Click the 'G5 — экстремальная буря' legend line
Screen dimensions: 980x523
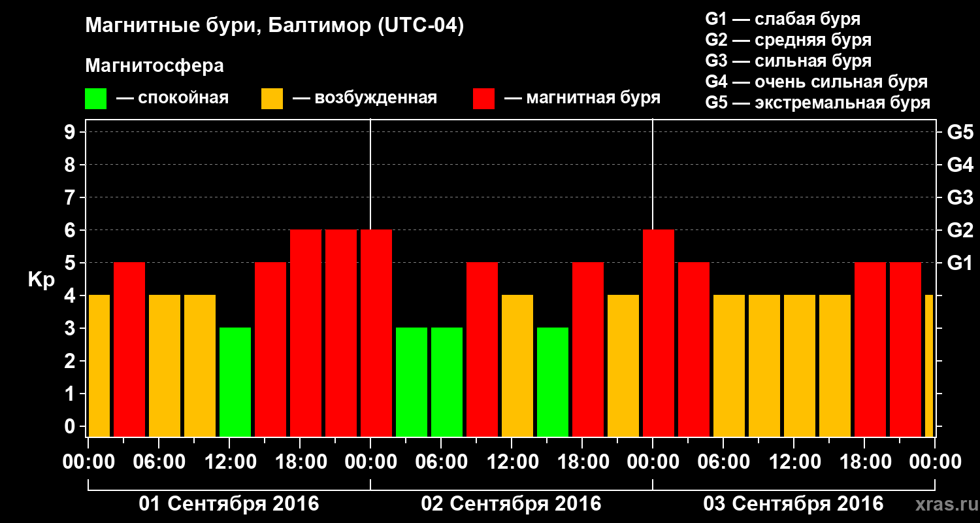[818, 103]
